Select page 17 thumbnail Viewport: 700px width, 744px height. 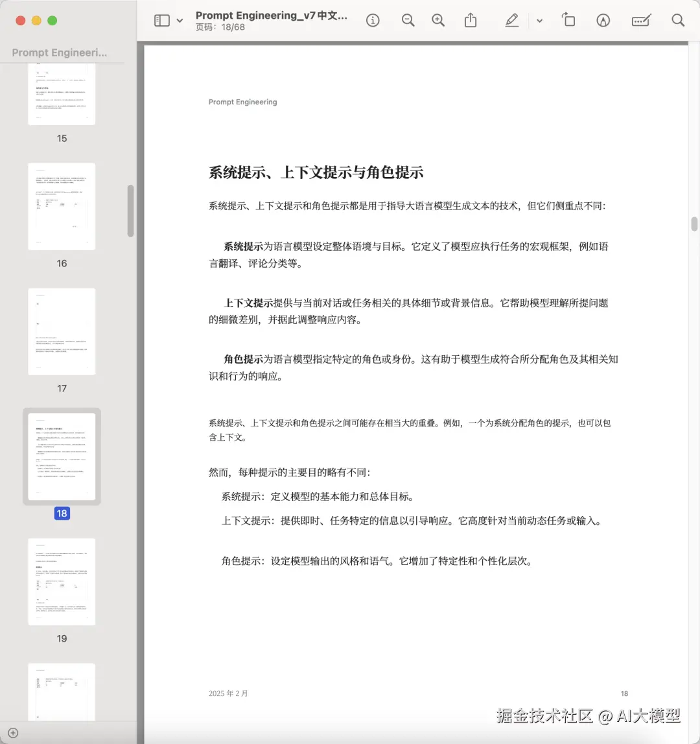[x=62, y=332]
